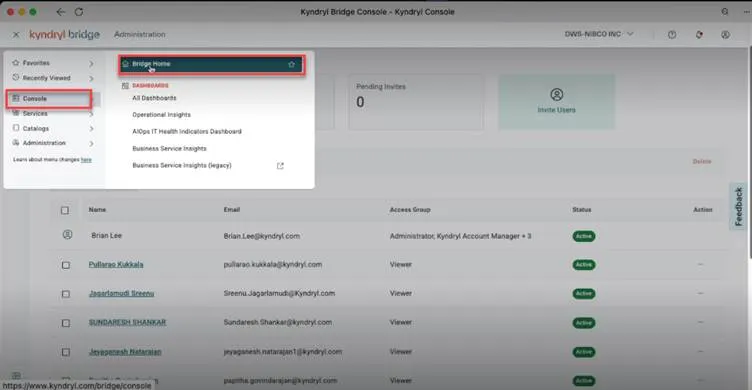Viewport: 752px width, 390px height.
Task: Click the Invite Users person icon
Action: 556,95
